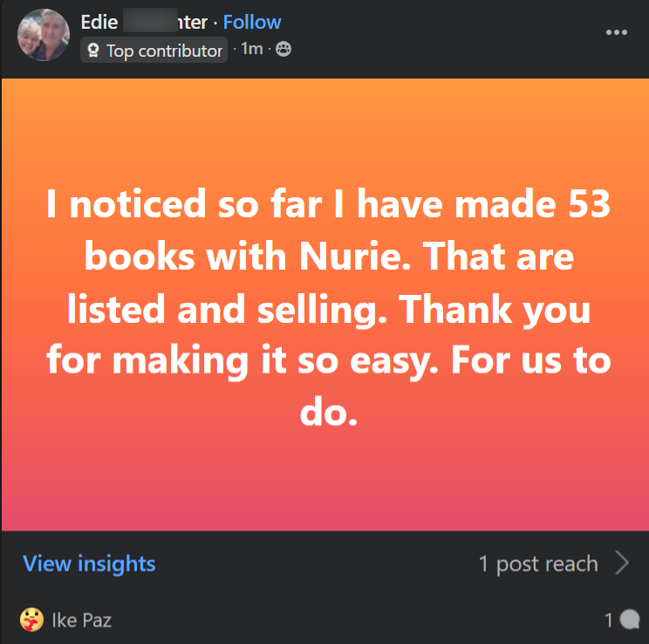Click the comment count number 1

tap(610, 621)
